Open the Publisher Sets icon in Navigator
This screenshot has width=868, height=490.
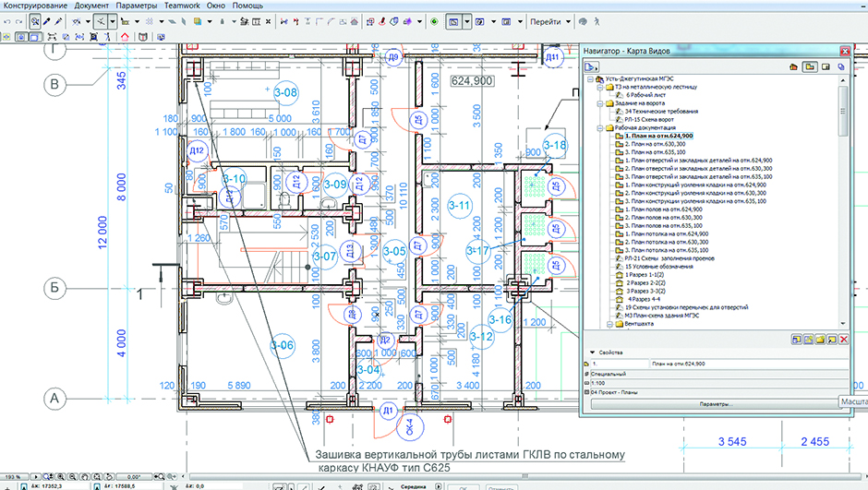pyautogui.click(x=842, y=67)
